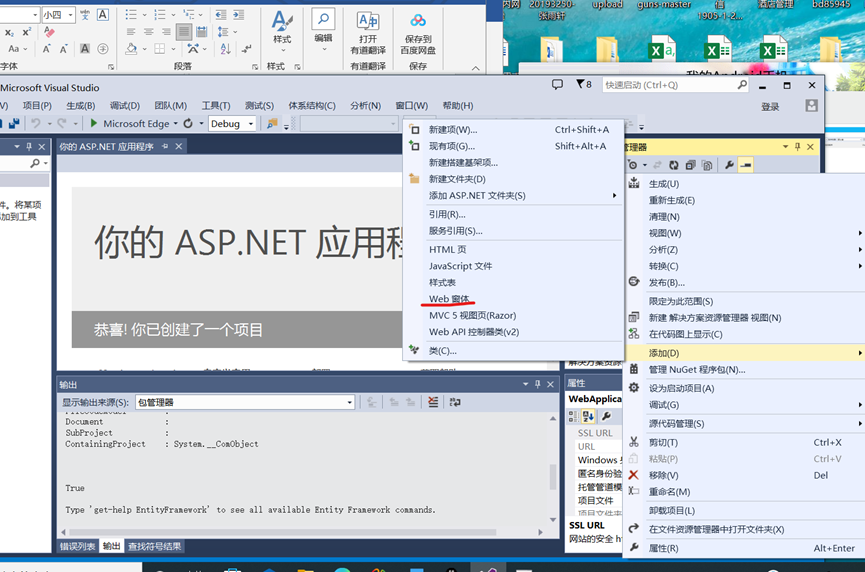This screenshot has width=865, height=572.
Task: Choose 属性(R) at bottom of context menu
Action: coord(745,548)
